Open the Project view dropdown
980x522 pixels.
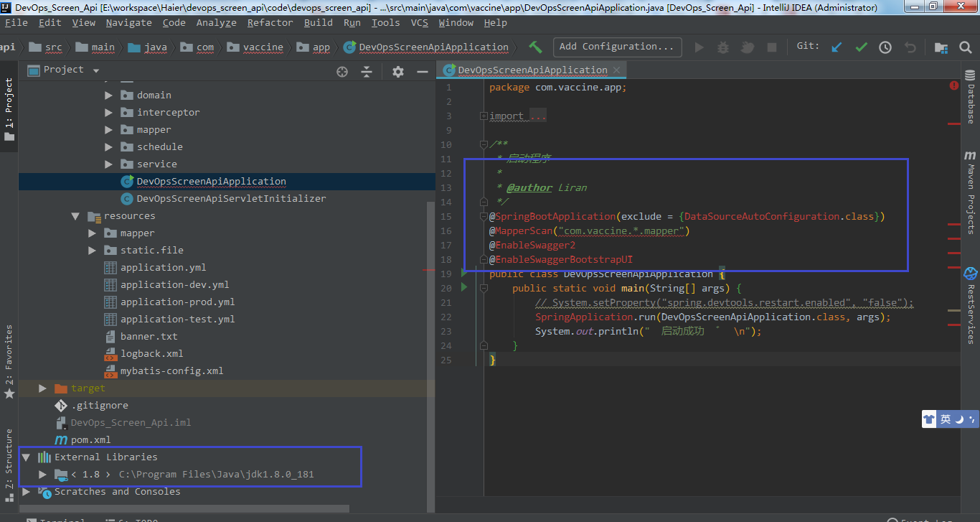96,70
